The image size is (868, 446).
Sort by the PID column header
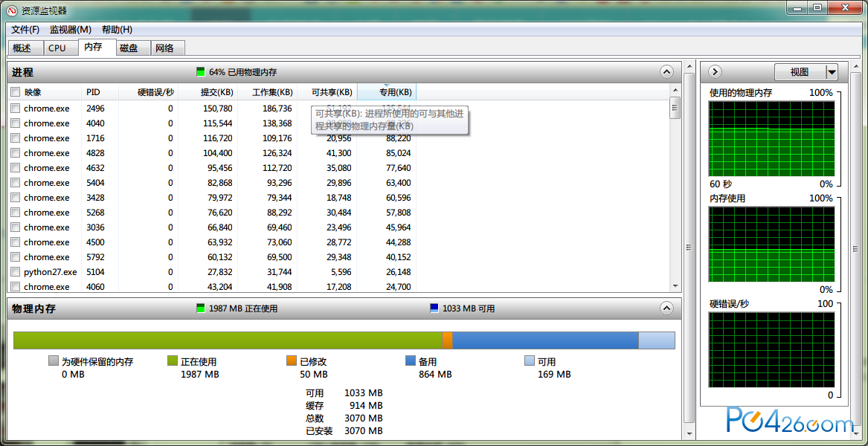(x=100, y=92)
